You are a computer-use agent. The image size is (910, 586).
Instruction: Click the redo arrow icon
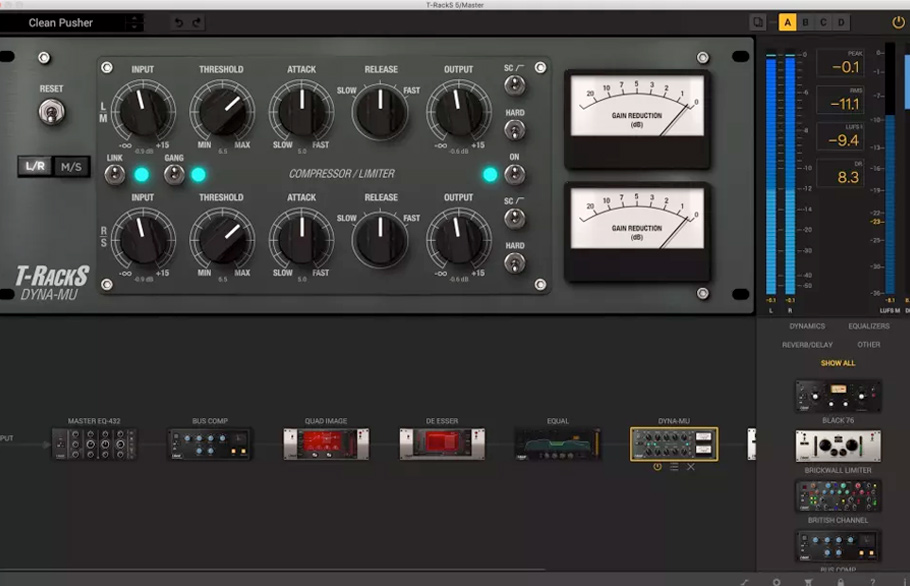coord(196,23)
